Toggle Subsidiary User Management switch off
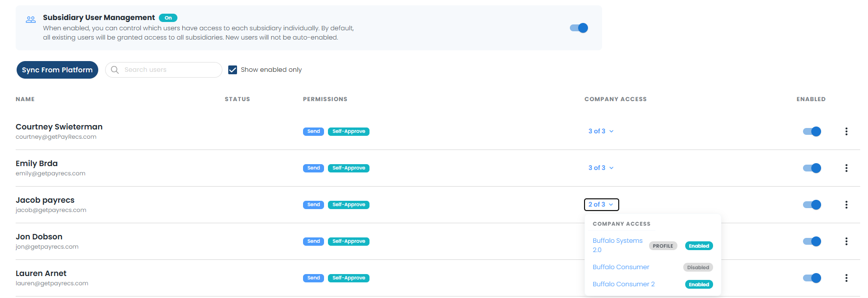 coord(579,28)
